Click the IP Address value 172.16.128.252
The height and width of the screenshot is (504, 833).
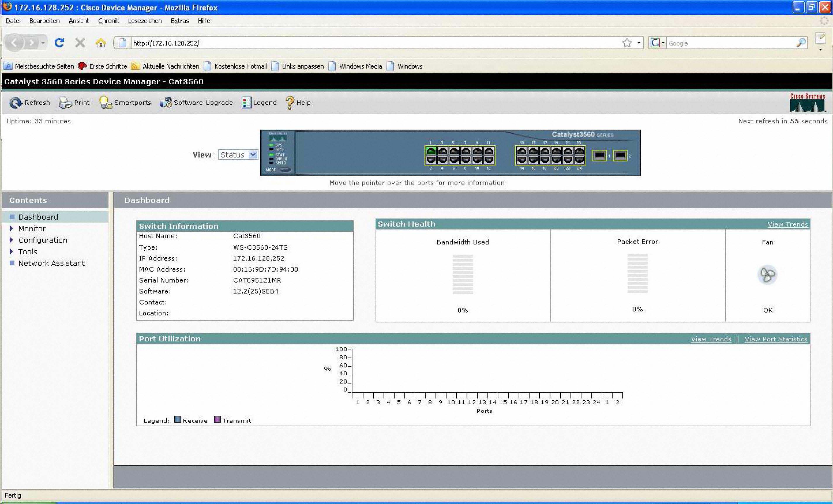259,258
